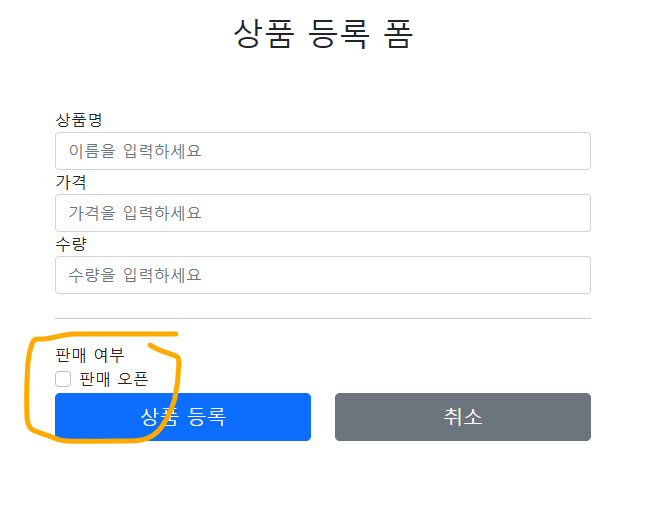Click the 판매 여부 section label

pyautogui.click(x=90, y=355)
